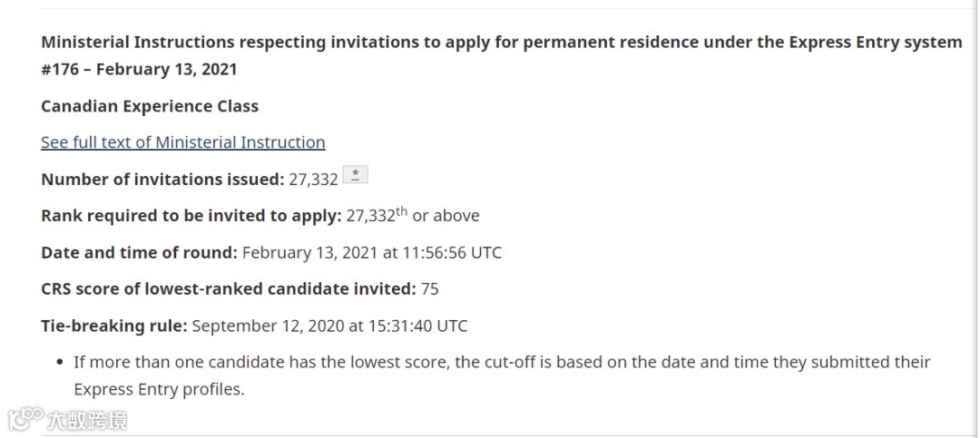
Task: Click the '#176 – February 13, 2021' heading line
Action: (140, 69)
